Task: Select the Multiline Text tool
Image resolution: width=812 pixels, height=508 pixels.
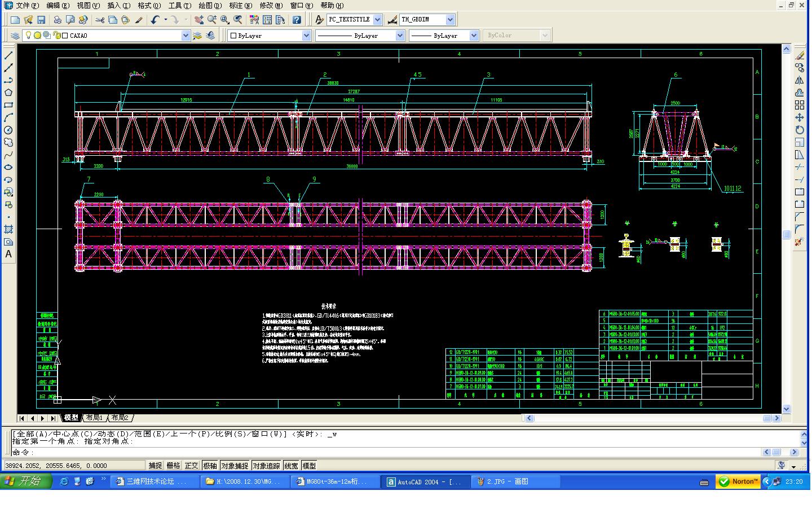Action: 8,255
